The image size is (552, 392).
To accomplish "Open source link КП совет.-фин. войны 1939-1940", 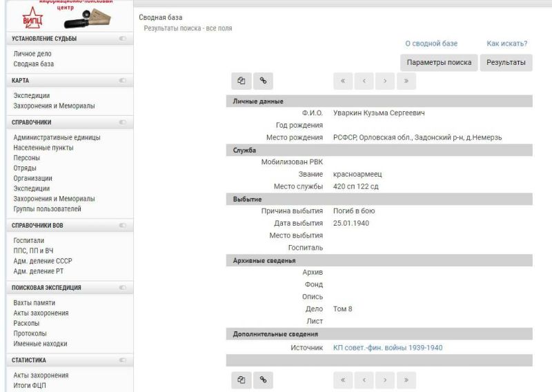I will click(388, 348).
